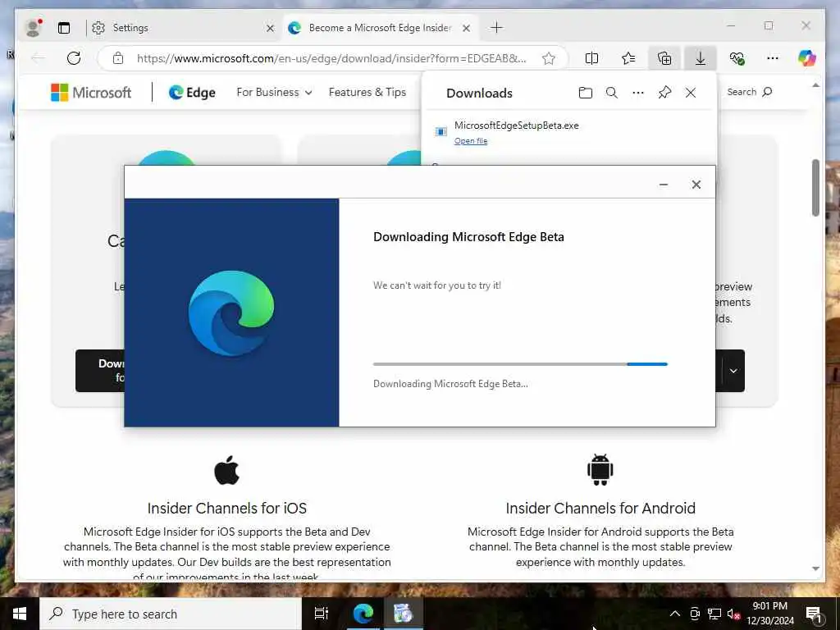Reload the current page
This screenshot has width=840, height=630.
point(74,58)
